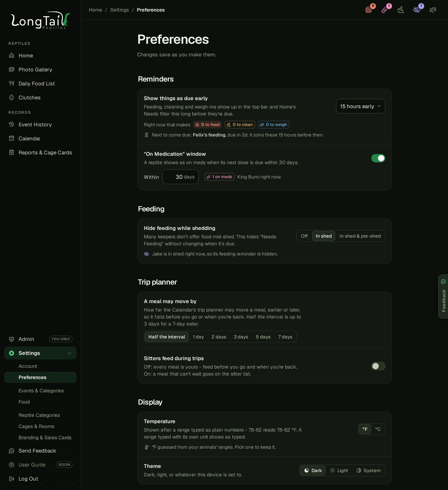Open Events & Categories settings
This screenshot has width=448, height=490.
(41, 391)
